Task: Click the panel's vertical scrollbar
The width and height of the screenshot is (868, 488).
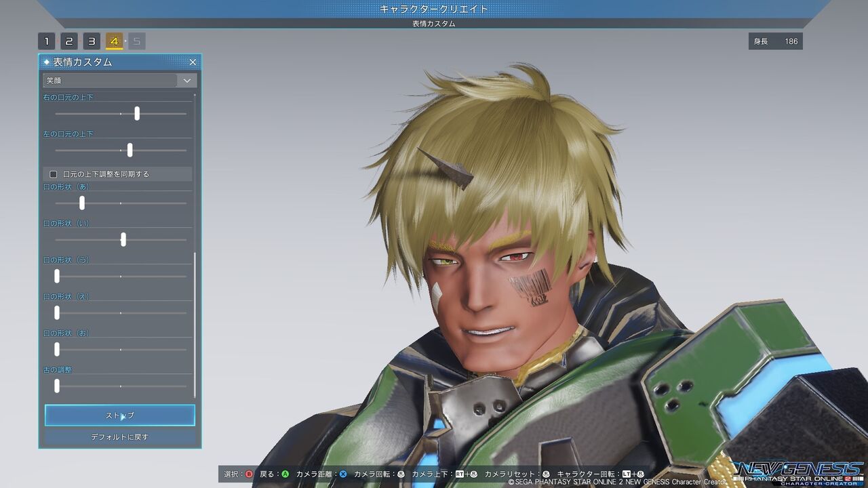Action: [x=195, y=325]
